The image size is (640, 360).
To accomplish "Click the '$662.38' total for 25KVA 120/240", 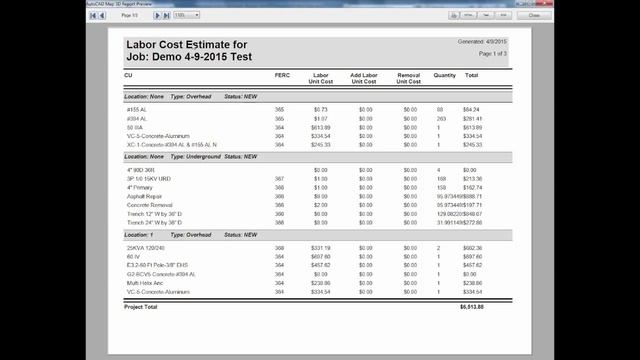I will click(472, 248).
